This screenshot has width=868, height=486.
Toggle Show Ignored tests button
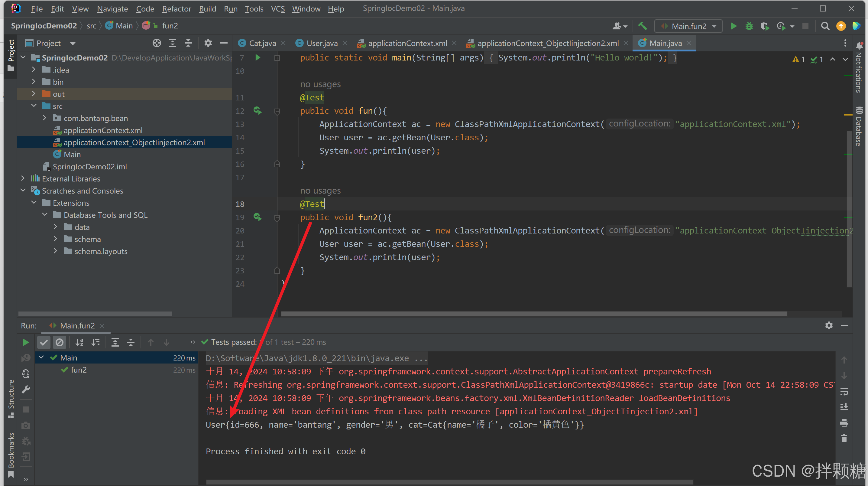coord(60,342)
